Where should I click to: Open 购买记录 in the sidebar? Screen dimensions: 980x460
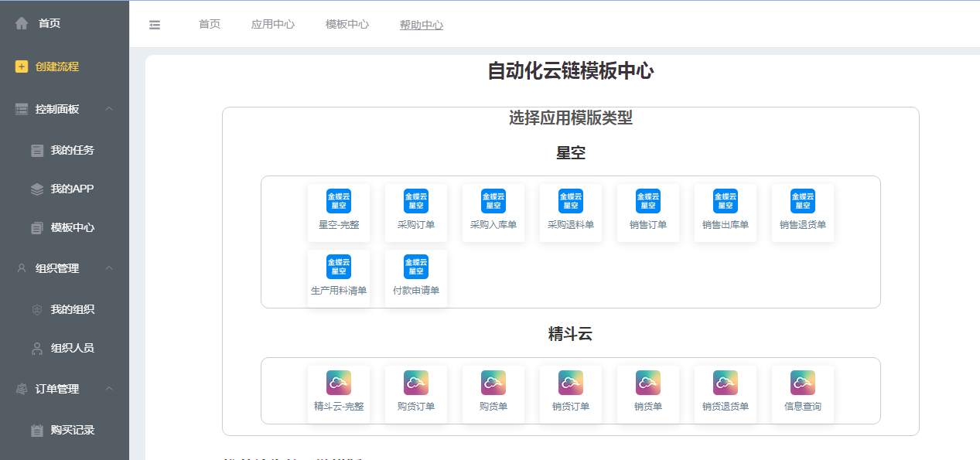72,430
